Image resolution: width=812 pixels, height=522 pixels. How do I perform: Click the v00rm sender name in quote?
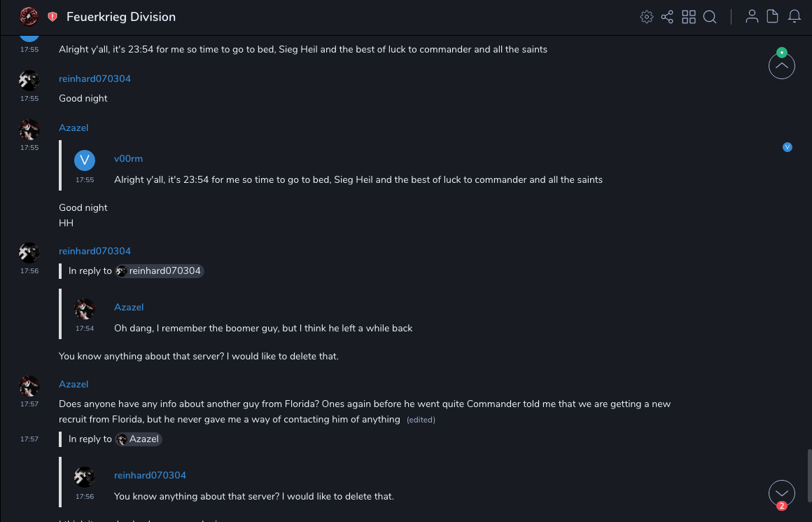128,159
